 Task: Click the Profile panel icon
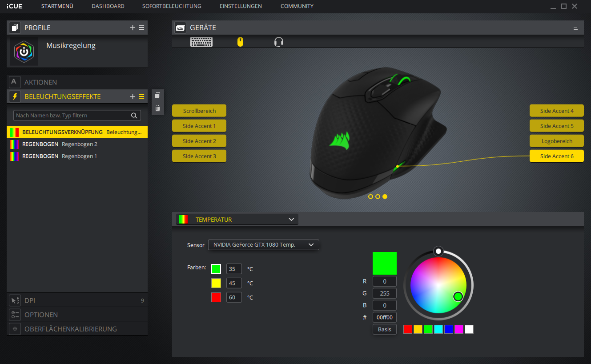point(15,28)
